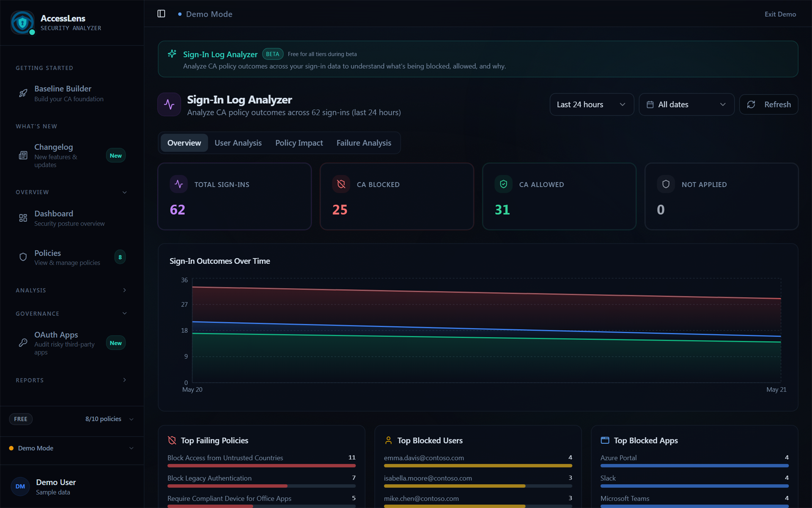
Task: Click the purple pulse icon beside page title
Action: click(x=169, y=105)
